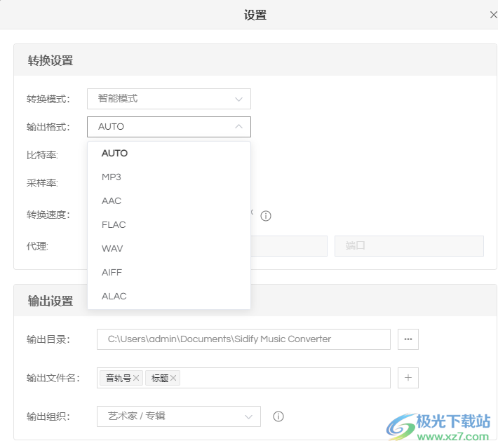Image resolution: width=498 pixels, height=448 pixels.
Task: Click the 输出格式 chevron up arrow
Action: coord(239,126)
